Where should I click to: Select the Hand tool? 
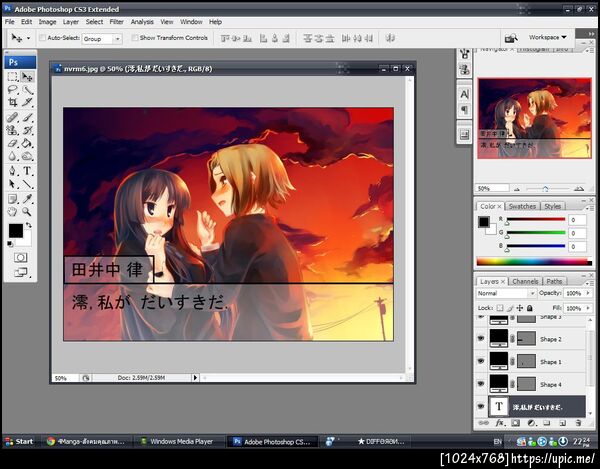(13, 211)
